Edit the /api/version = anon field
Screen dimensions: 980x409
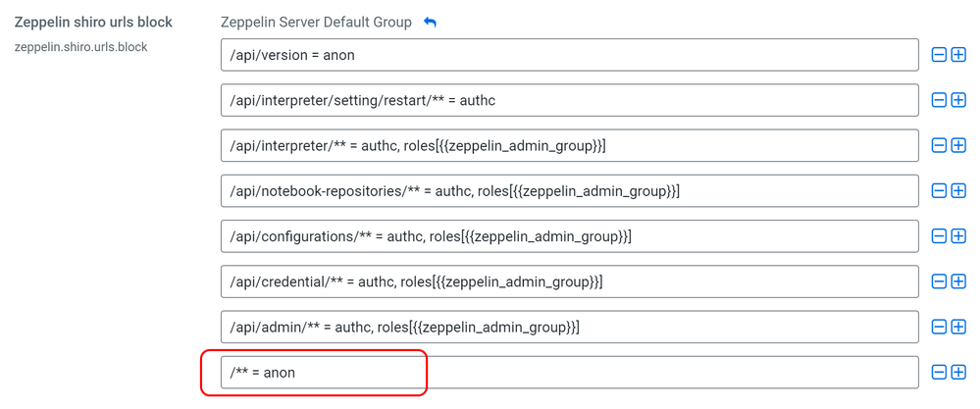(x=569, y=55)
